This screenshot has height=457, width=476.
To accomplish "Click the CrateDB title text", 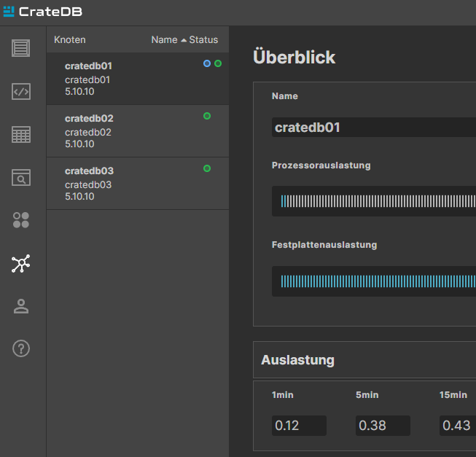I will click(x=50, y=12).
